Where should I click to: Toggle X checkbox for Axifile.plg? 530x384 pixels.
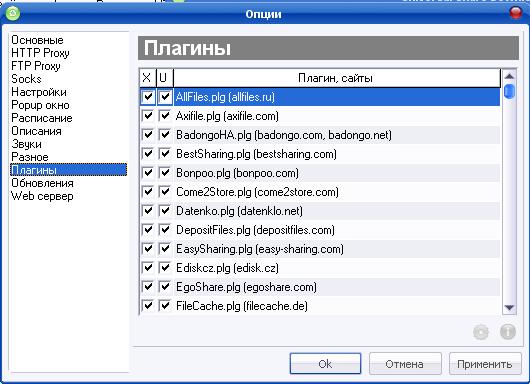click(148, 116)
